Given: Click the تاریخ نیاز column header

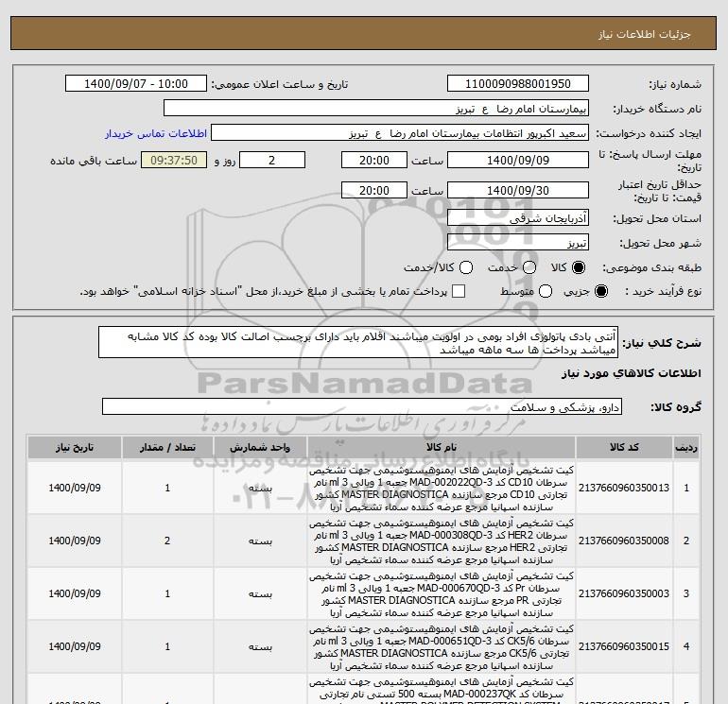Looking at the screenshot, I should 75,447.
